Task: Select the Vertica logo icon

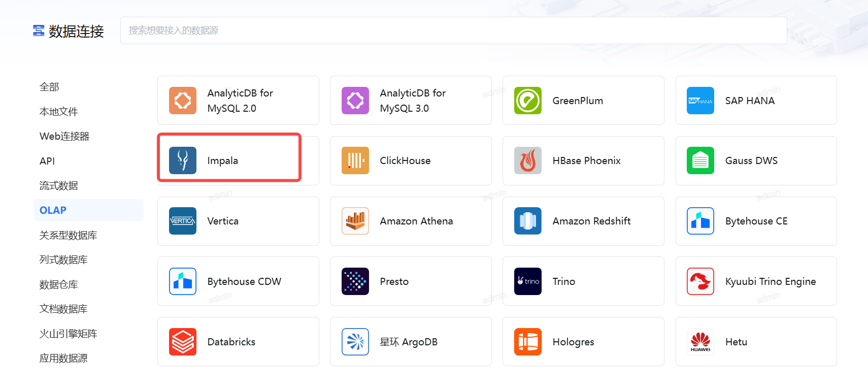Action: (x=183, y=221)
